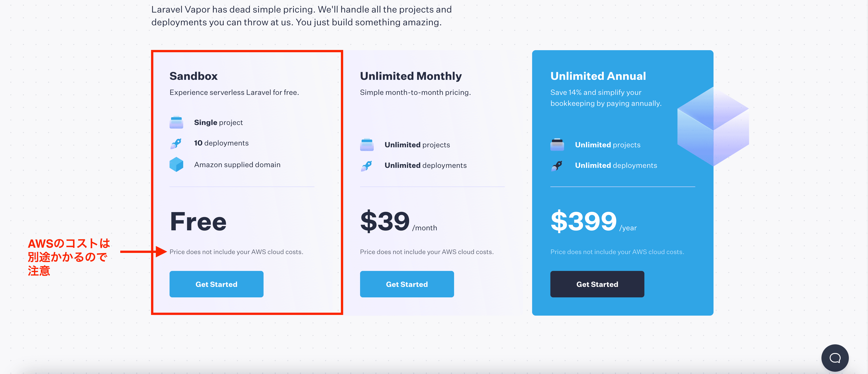Click the projects icon in Unlimited Annual

(557, 144)
